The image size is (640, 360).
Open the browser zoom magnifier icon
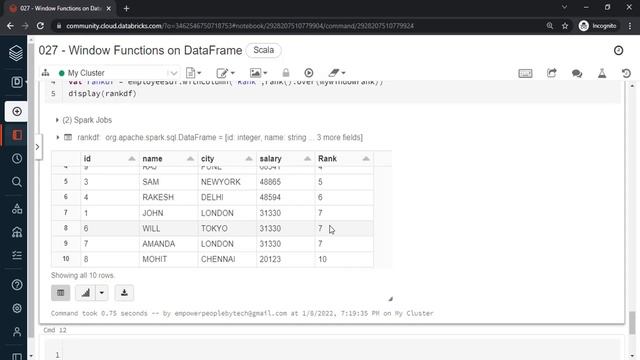tap(550, 26)
